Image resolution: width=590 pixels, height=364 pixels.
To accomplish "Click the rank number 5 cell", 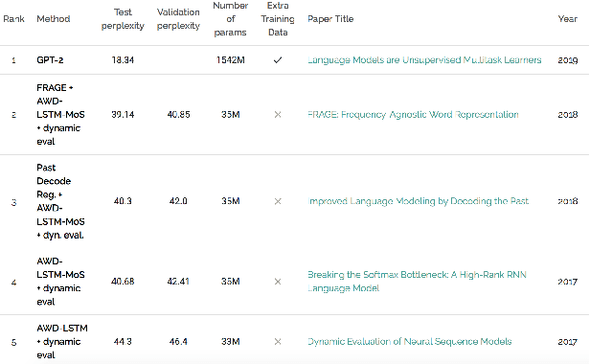I will coord(14,343).
